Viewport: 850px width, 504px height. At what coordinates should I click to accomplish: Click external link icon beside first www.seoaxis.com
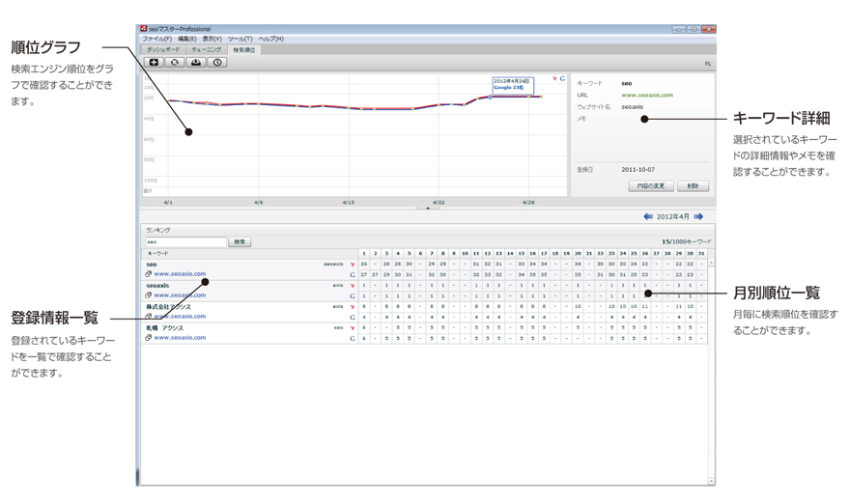[148, 274]
